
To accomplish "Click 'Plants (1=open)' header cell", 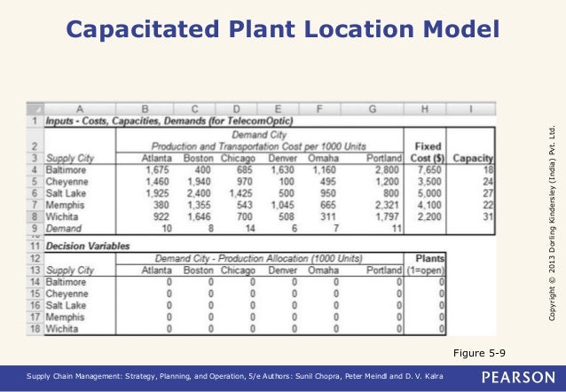I will (425, 264).
